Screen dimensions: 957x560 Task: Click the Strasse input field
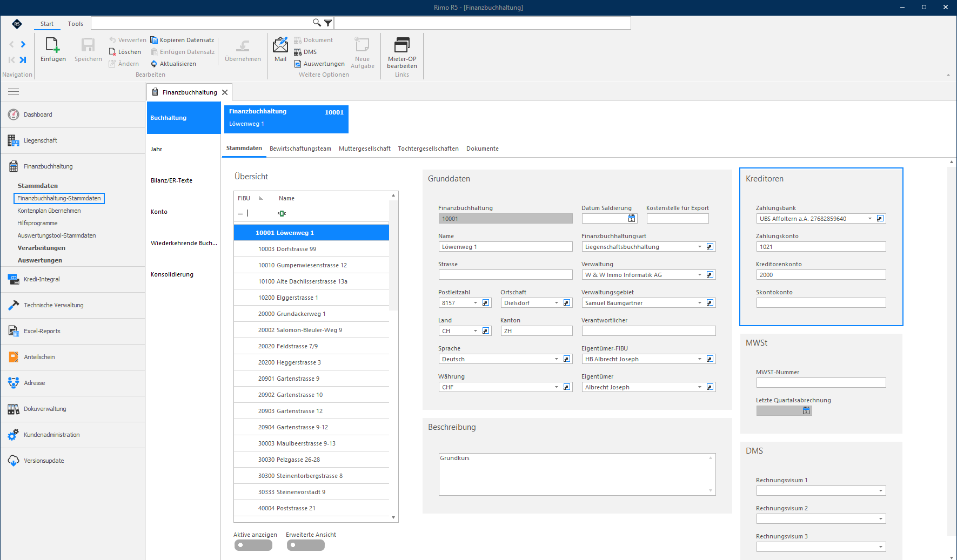505,275
